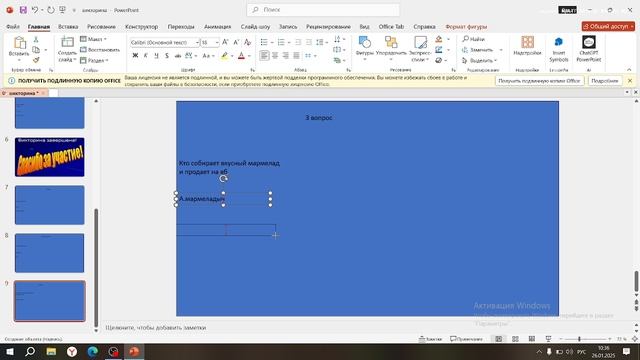Open Arrange (Упорядочить) menu
The image size is (640, 360).
[391, 48]
